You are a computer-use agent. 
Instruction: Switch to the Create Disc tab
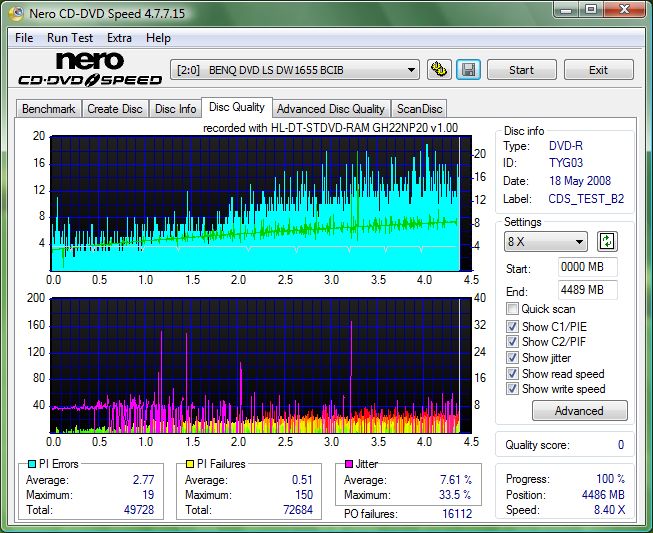point(115,109)
